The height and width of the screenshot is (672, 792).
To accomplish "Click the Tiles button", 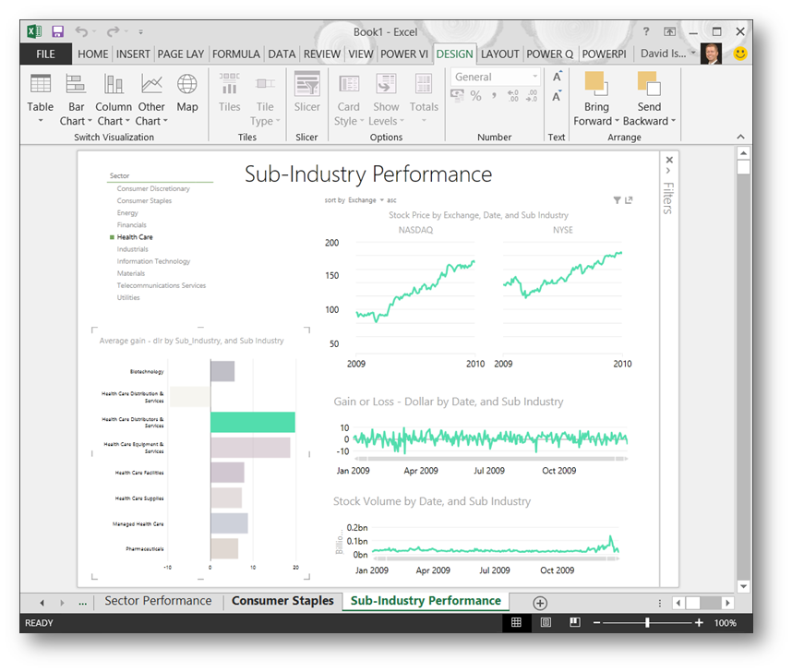I will (229, 93).
